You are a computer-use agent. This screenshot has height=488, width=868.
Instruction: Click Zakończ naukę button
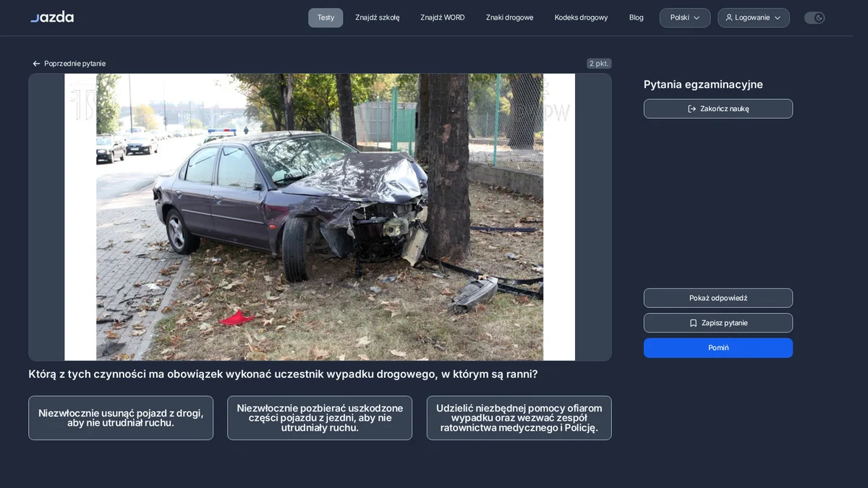(x=718, y=108)
